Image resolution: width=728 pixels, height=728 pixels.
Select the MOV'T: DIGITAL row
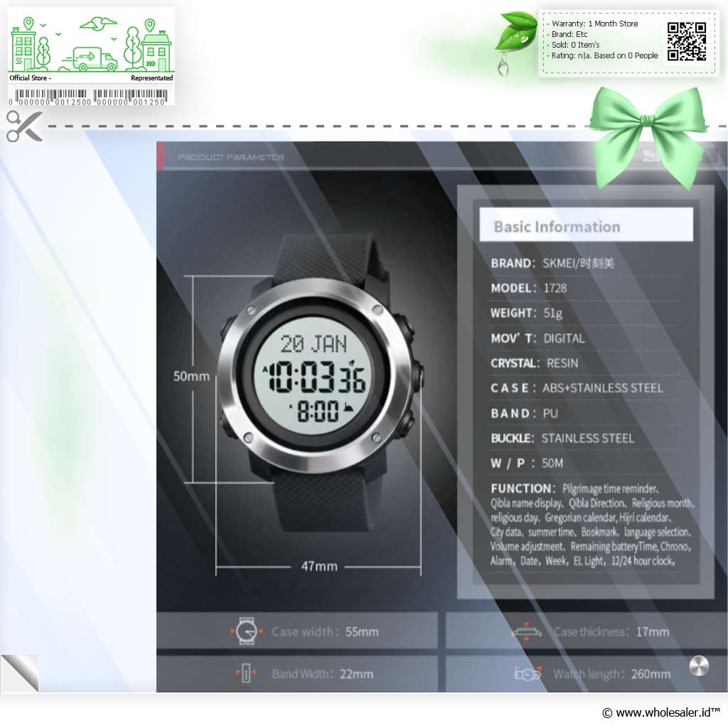tap(537, 338)
